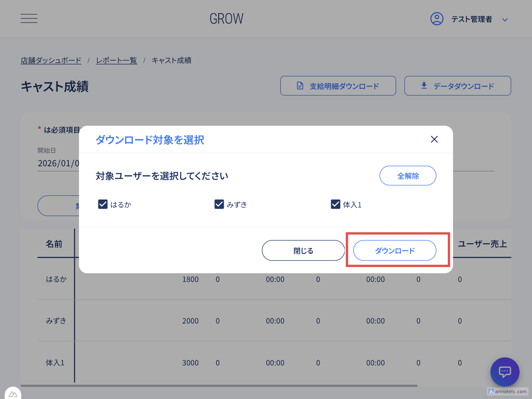Click the user profile avatar icon
Viewport: 532px width, 399px height.
[437, 19]
